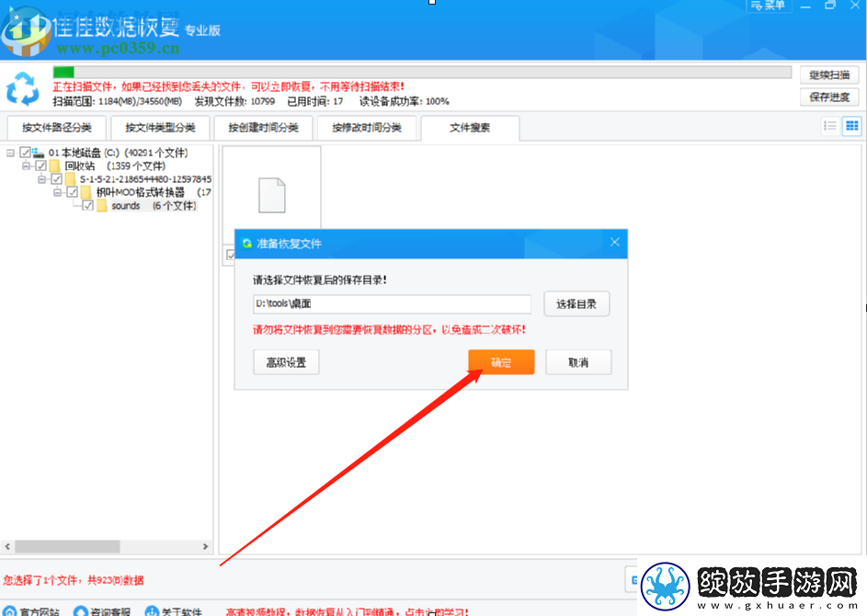
Task: Click the tree panel horizontal scrollbar
Action: (67, 546)
